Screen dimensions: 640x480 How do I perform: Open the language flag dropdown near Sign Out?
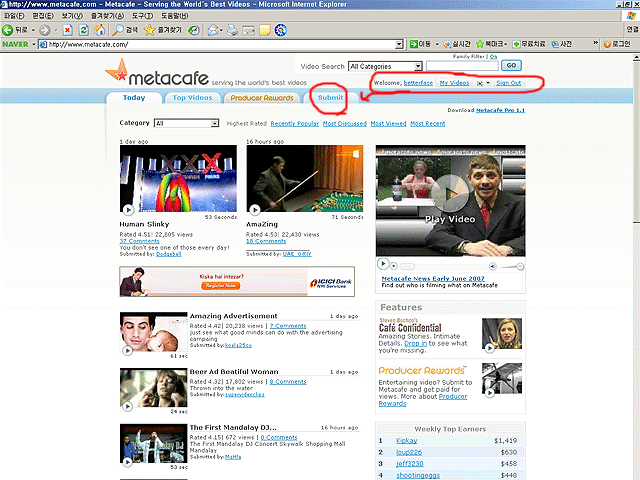tap(484, 83)
